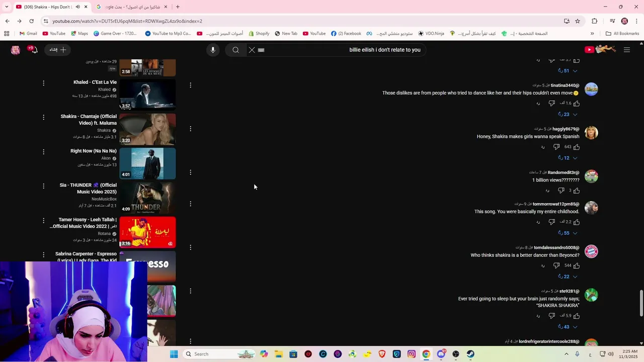Like haggly8679's comment with 643 likes
The width and height of the screenshot is (644, 362).
coord(577,147)
